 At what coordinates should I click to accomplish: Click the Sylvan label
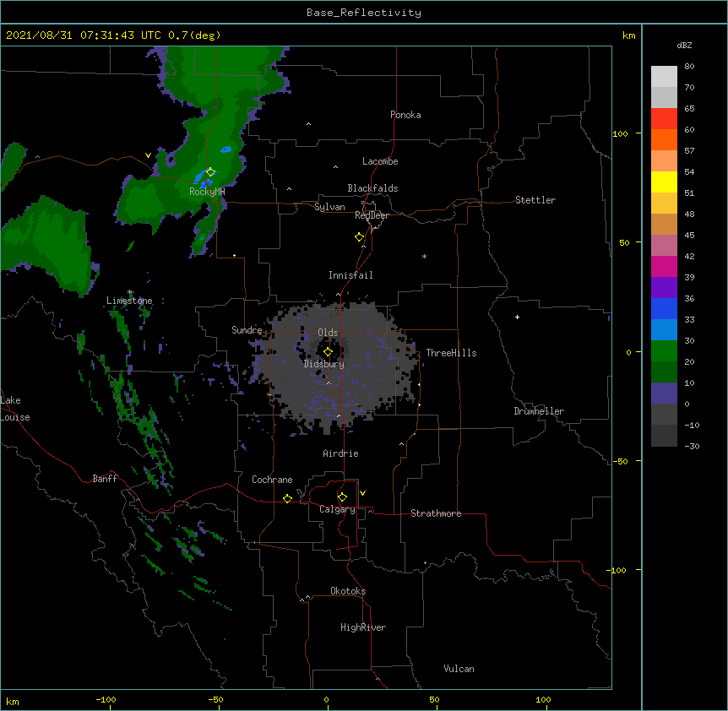329,207
